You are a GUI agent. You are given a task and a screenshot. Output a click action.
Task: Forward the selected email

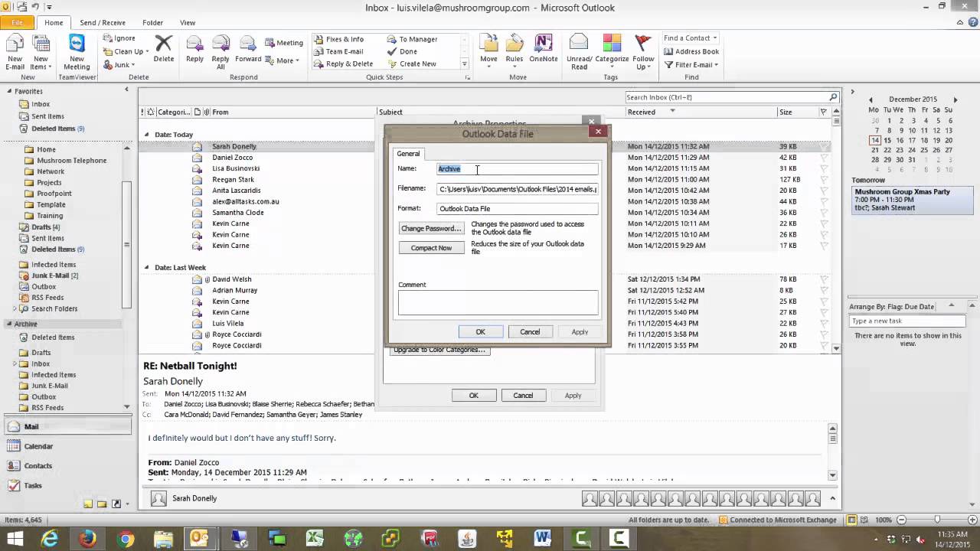[x=248, y=49]
